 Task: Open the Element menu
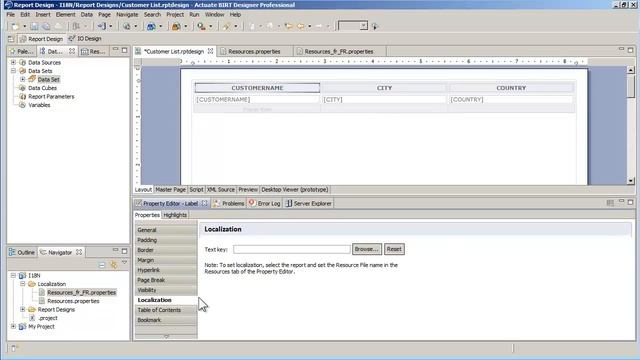point(66,14)
